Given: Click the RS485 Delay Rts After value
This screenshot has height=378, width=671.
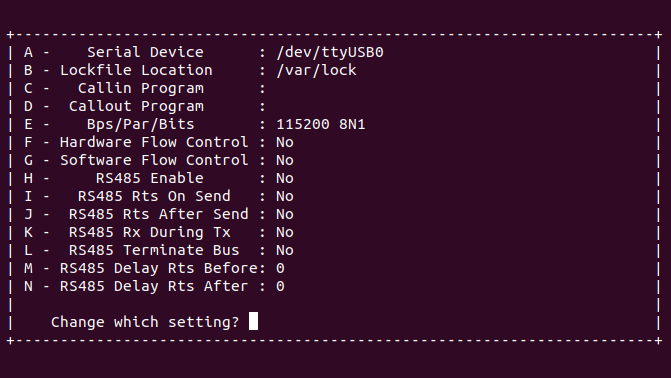Looking at the screenshot, I should pyautogui.click(x=280, y=286).
